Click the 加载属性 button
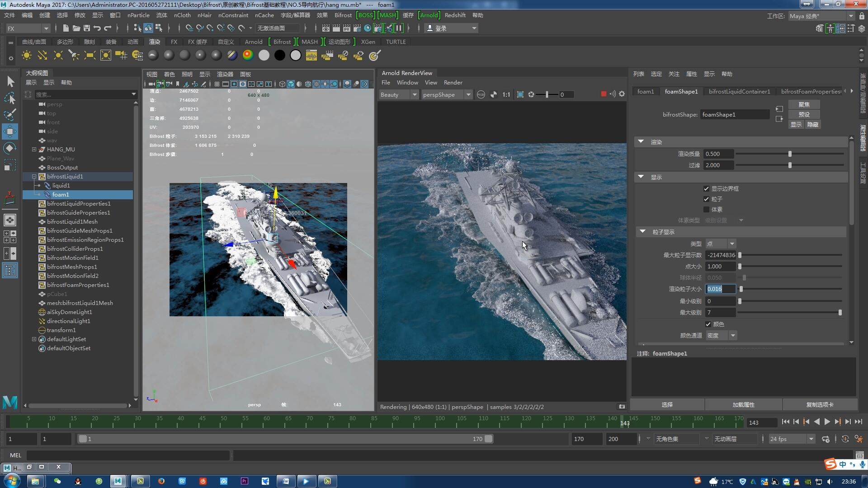Viewport: 868px width, 488px height. point(743,404)
